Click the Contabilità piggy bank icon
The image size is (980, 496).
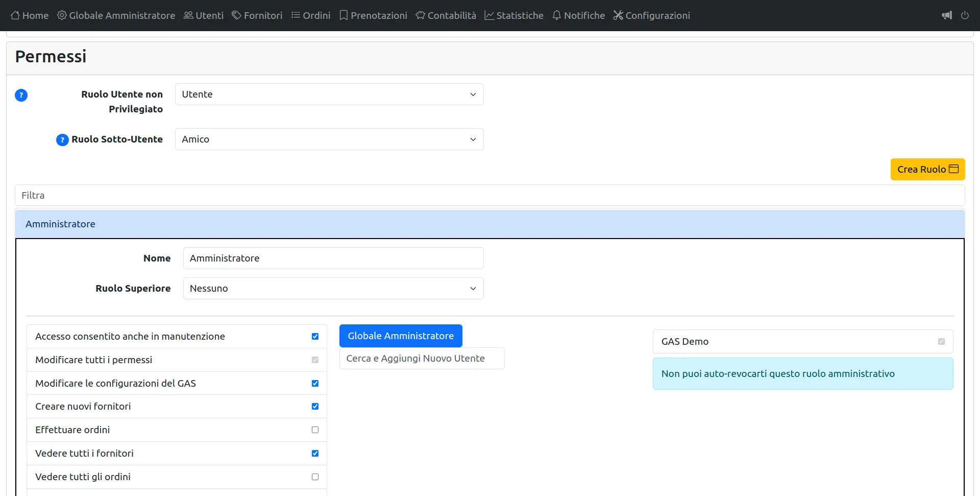click(x=420, y=15)
